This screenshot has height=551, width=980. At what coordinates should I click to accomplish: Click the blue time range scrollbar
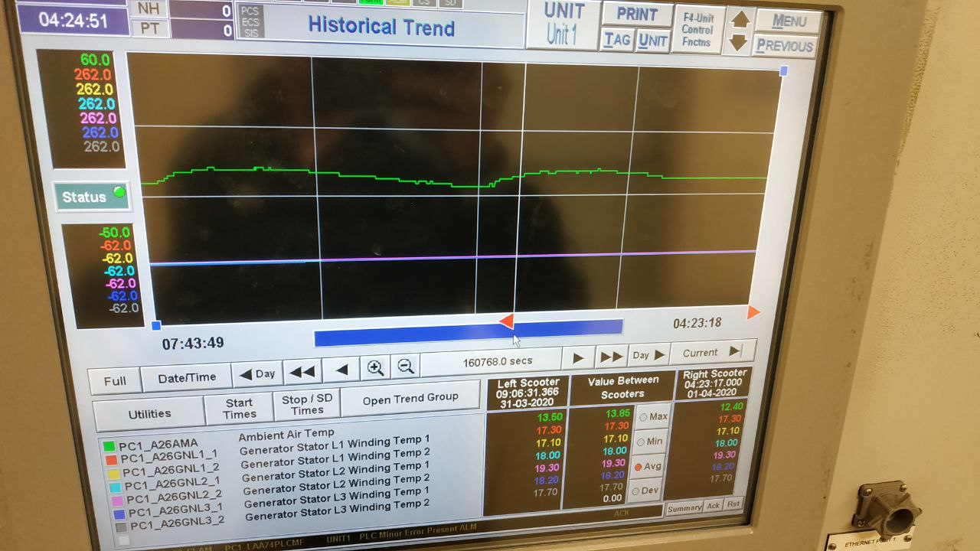468,333
